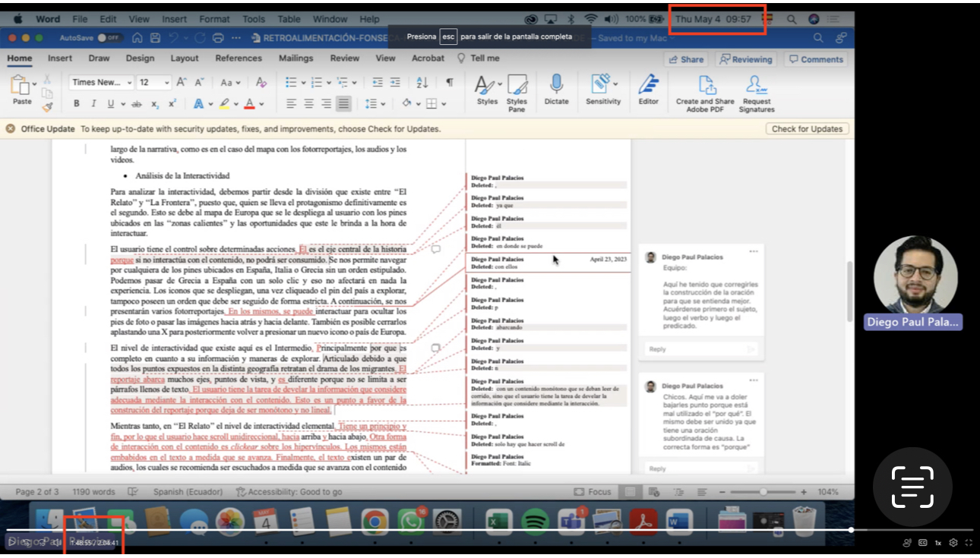Viewport: 980px width, 558px height.
Task: Click the Check for Updates button
Action: pos(806,129)
